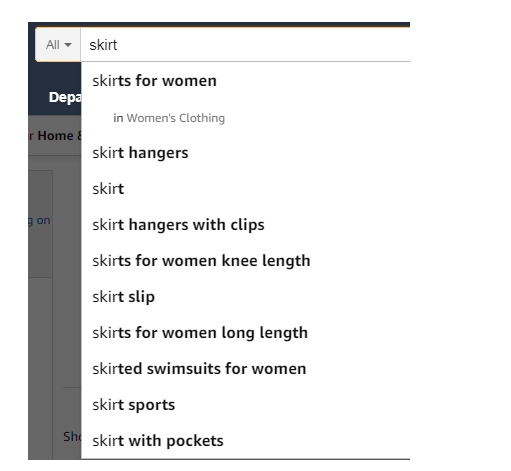Open the Departments menu in navigation bar

(65, 97)
